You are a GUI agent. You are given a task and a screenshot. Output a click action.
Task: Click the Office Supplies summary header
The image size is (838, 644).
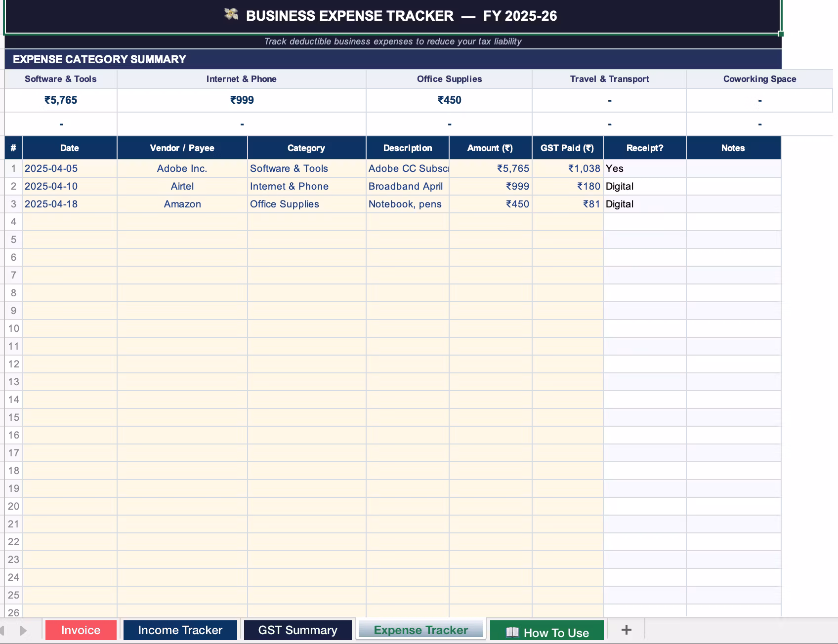pyautogui.click(x=449, y=79)
